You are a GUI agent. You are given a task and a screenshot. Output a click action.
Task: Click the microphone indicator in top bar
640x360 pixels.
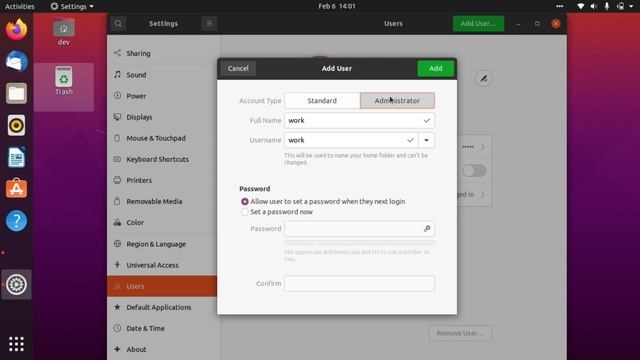tap(607, 6)
